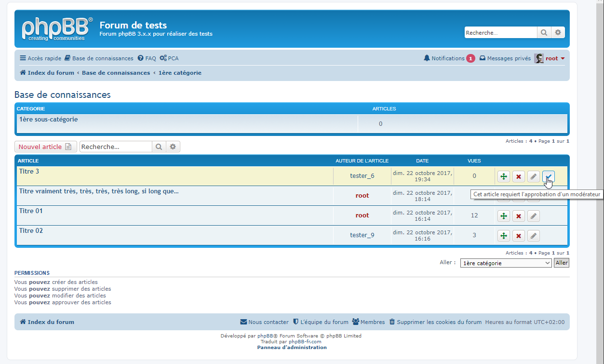604x364 pixels.
Task: Focus the article Recherche input field
Action: tap(116, 147)
